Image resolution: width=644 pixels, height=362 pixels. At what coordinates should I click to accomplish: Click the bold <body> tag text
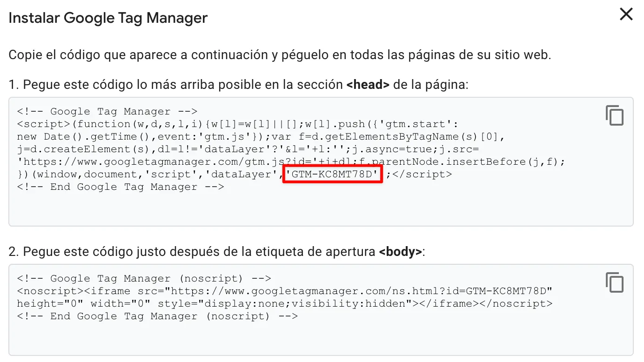pos(400,252)
